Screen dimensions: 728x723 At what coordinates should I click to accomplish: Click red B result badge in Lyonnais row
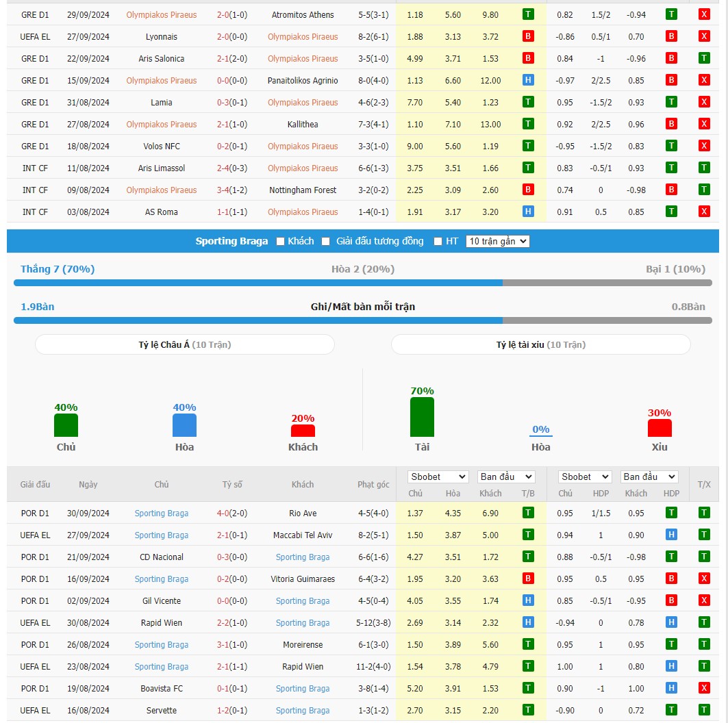(528, 36)
